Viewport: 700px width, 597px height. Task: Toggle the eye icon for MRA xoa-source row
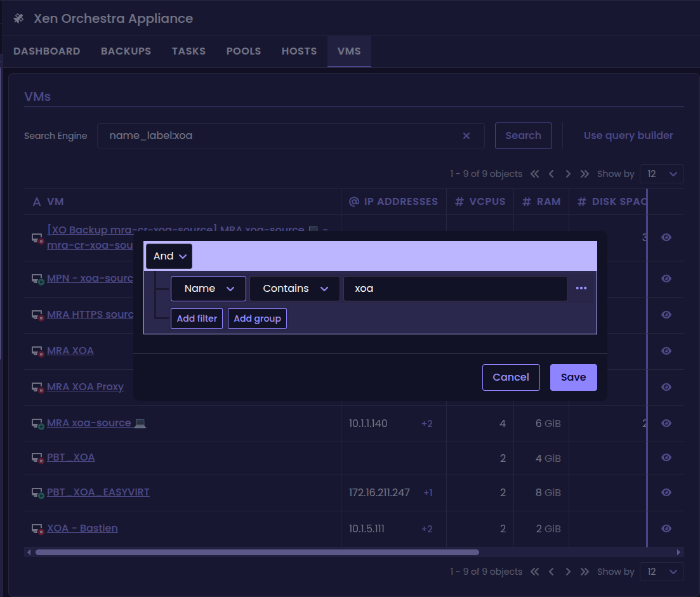pos(666,423)
